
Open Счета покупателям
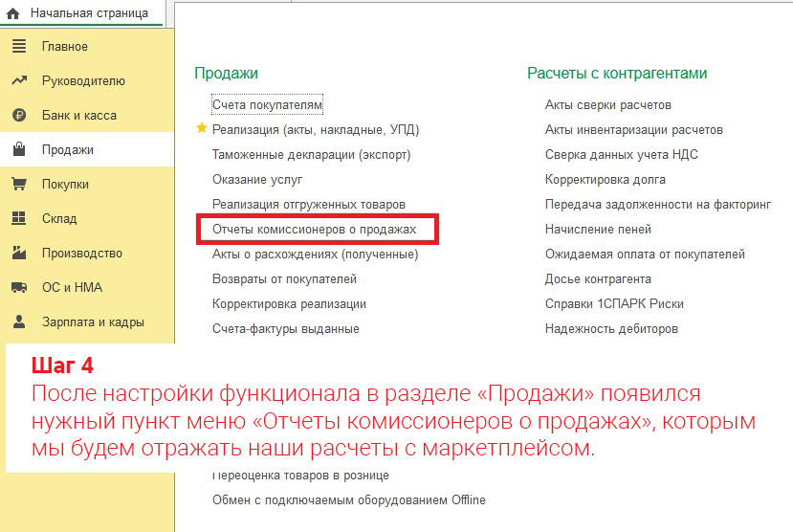[267, 104]
